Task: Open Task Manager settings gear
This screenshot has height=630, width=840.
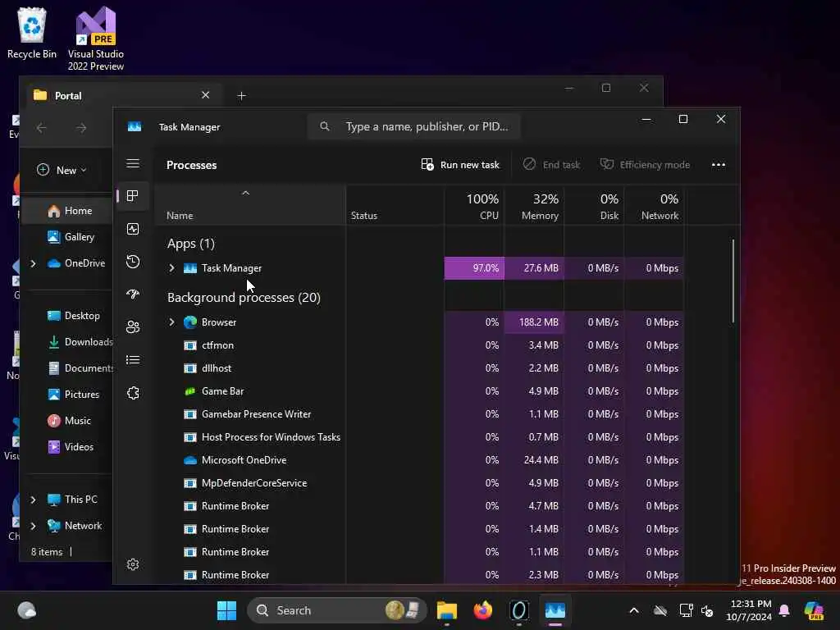Action: tap(133, 564)
